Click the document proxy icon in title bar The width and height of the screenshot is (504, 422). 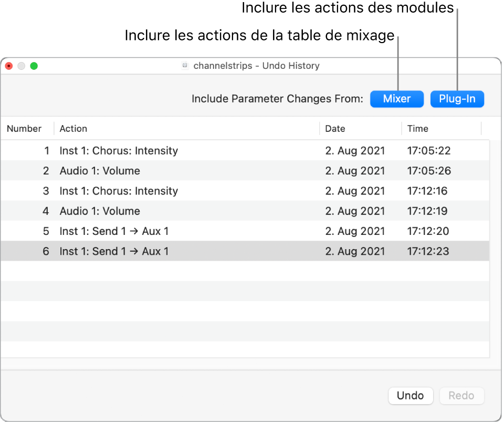point(185,66)
